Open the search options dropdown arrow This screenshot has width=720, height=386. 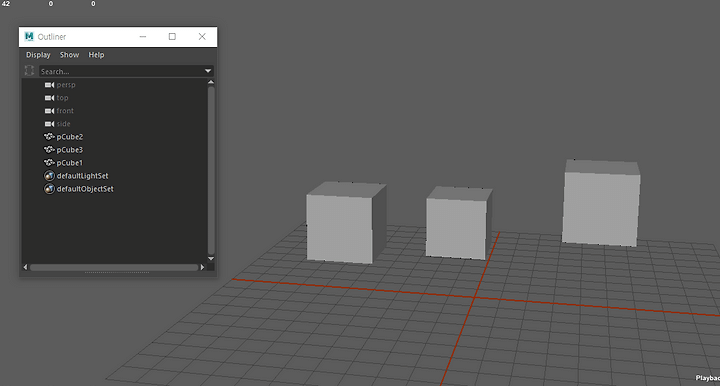[x=208, y=71]
